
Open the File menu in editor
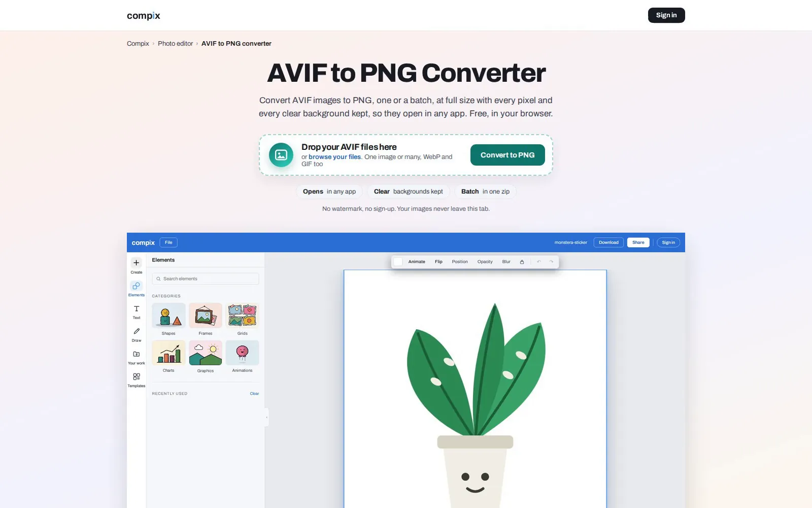pyautogui.click(x=168, y=242)
